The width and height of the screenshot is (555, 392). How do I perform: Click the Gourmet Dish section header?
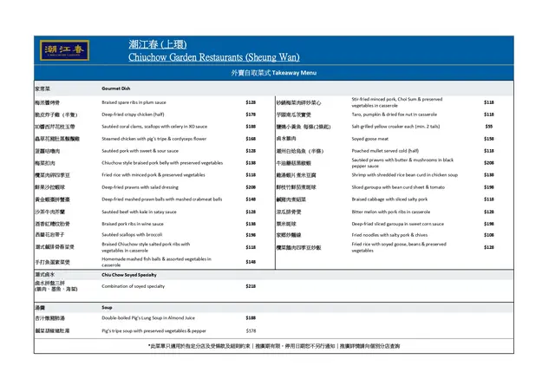pos(120,89)
